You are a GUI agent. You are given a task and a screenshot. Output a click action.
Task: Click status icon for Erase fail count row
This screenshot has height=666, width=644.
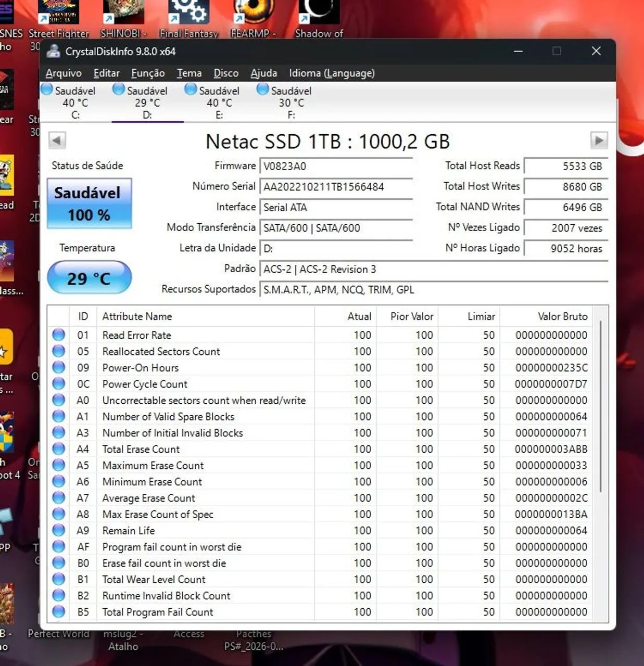[x=58, y=563]
